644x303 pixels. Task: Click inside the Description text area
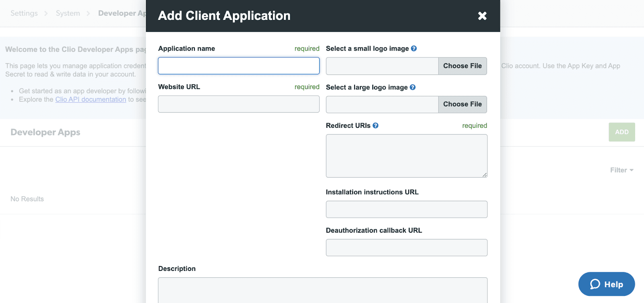point(323,290)
